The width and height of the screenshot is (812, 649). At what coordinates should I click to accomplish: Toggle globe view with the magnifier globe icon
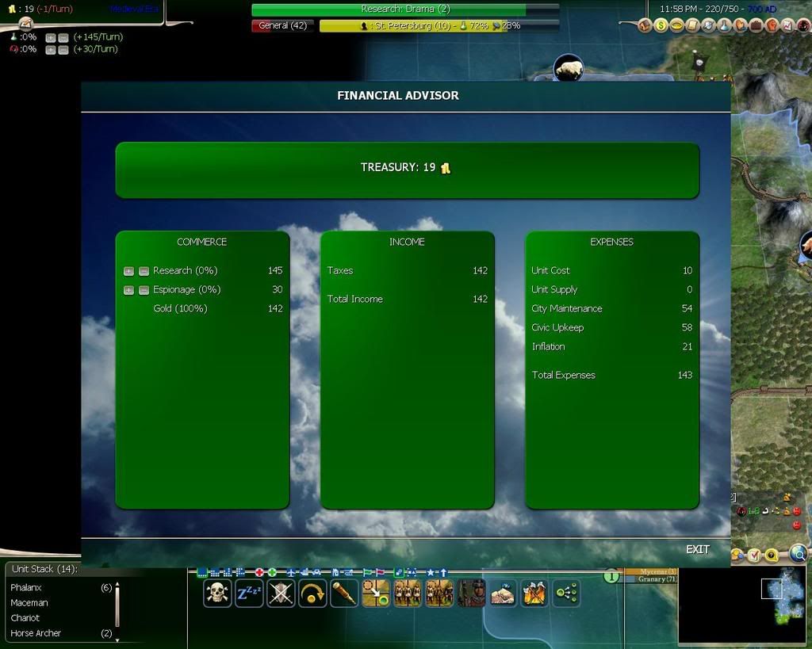(x=798, y=554)
